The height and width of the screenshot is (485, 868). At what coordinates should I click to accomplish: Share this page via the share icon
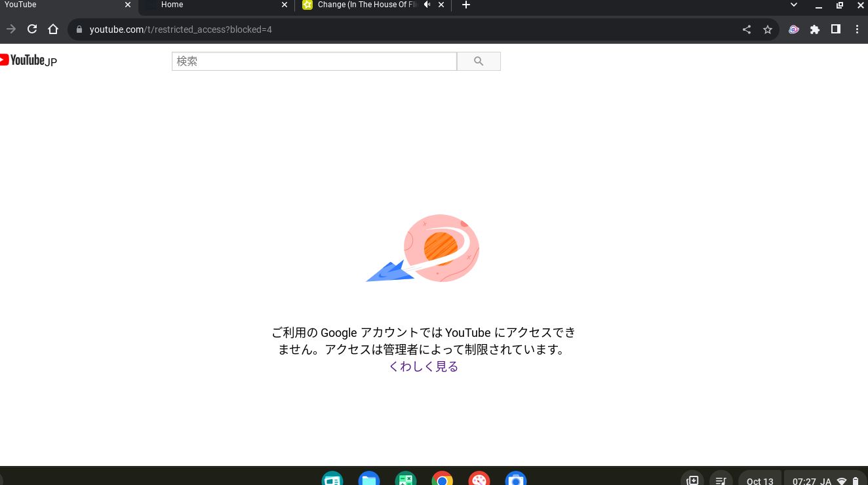coord(747,29)
